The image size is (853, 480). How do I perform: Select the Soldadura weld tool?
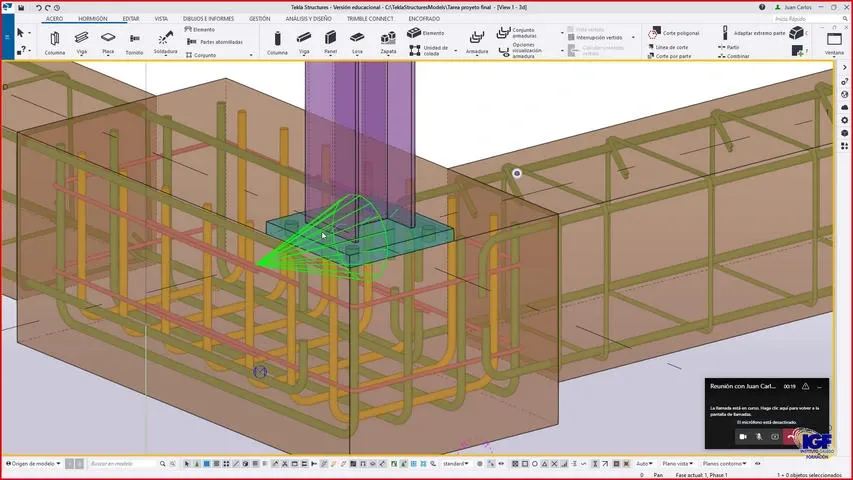tap(165, 42)
